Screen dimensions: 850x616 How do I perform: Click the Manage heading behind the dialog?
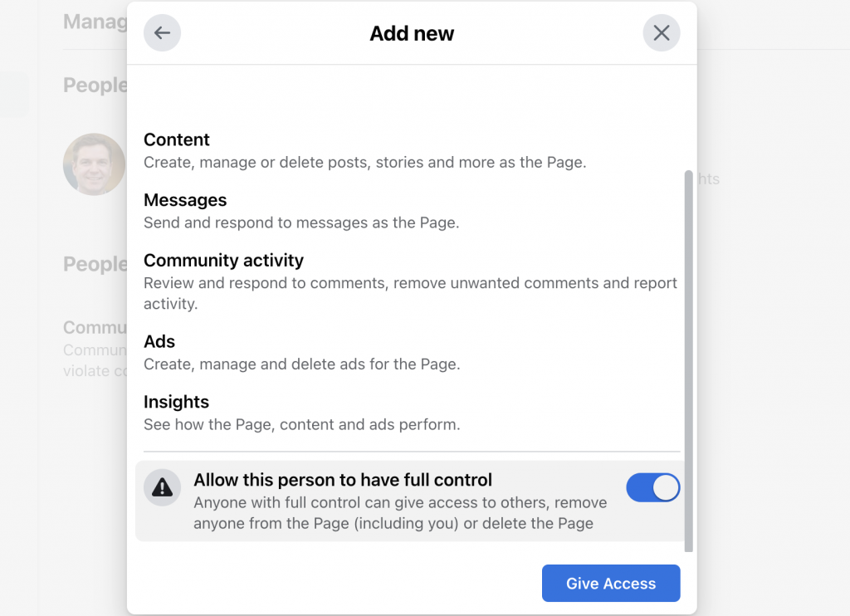[94, 21]
